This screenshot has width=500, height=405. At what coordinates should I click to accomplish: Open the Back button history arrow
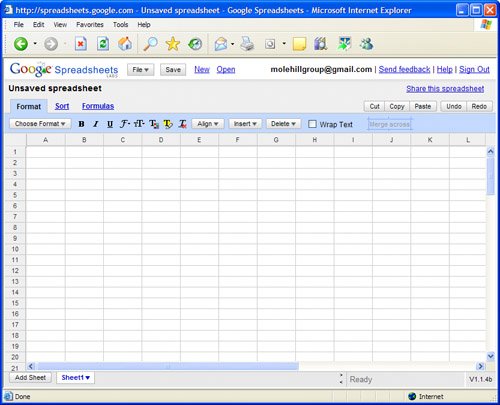click(35, 44)
